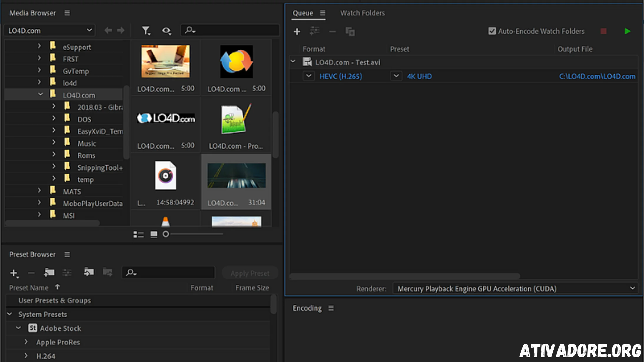Open the 4K UHD preset dropdown

pyautogui.click(x=396, y=76)
